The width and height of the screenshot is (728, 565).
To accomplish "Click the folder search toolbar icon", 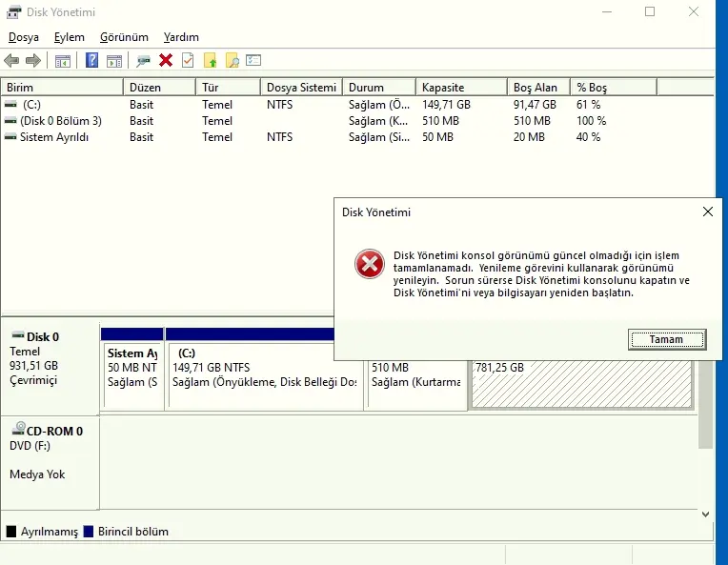I will (x=233, y=60).
